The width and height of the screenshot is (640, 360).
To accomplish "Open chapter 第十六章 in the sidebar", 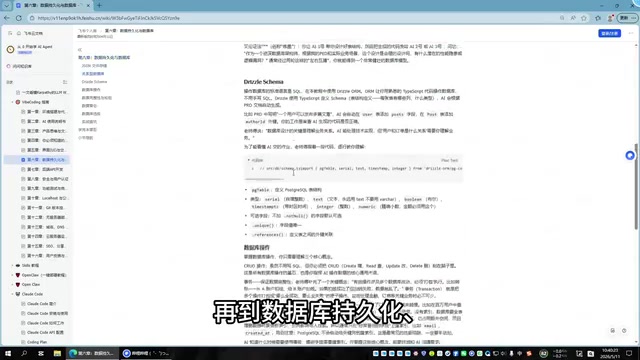I will pyautogui.click(x=46, y=256).
